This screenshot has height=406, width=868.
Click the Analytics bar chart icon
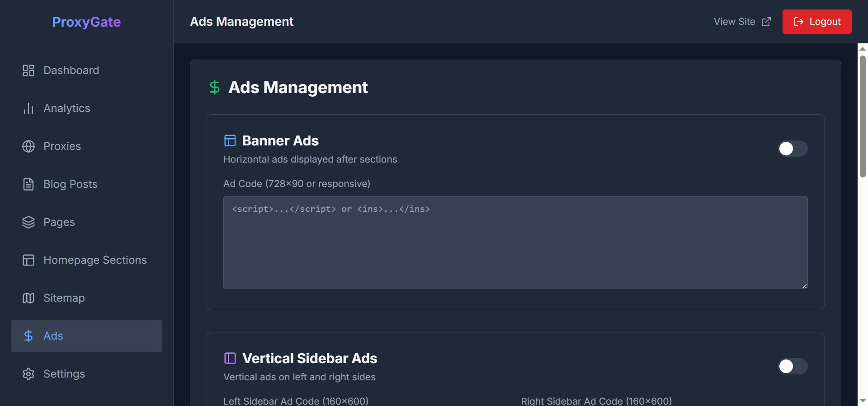point(28,108)
